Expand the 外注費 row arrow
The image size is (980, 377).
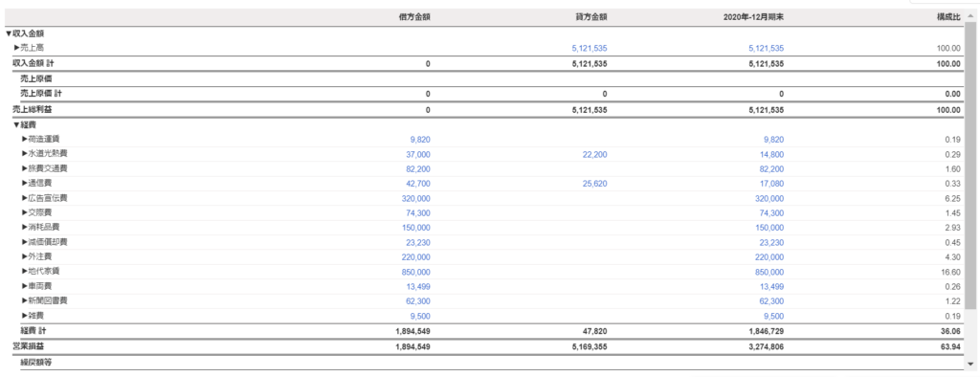click(25, 256)
